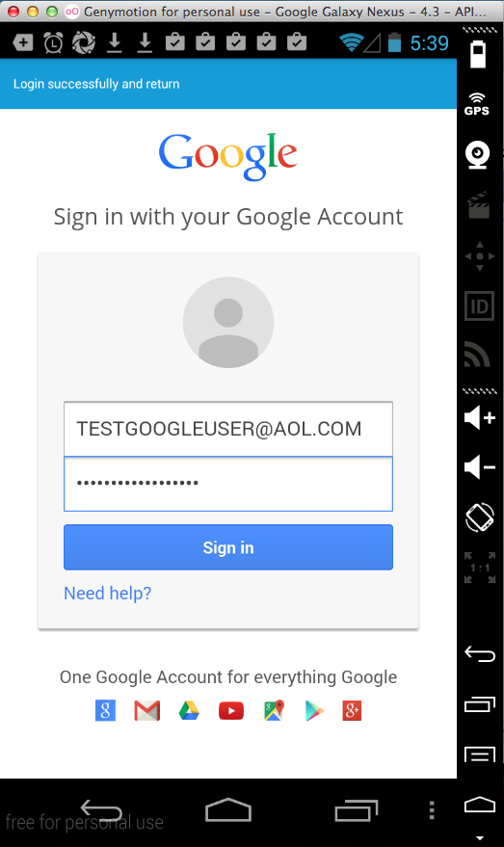Tap the Android recent apps button
The height and width of the screenshot is (847, 504).
tap(356, 809)
